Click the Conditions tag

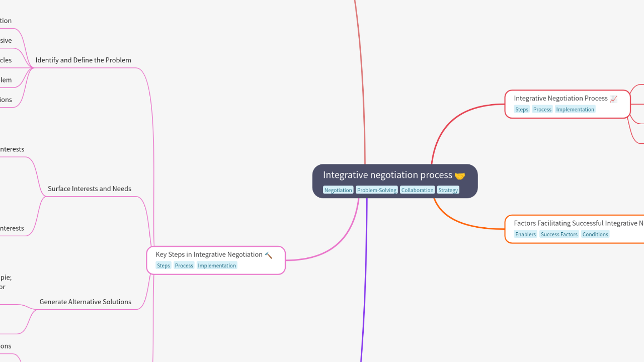(595, 234)
